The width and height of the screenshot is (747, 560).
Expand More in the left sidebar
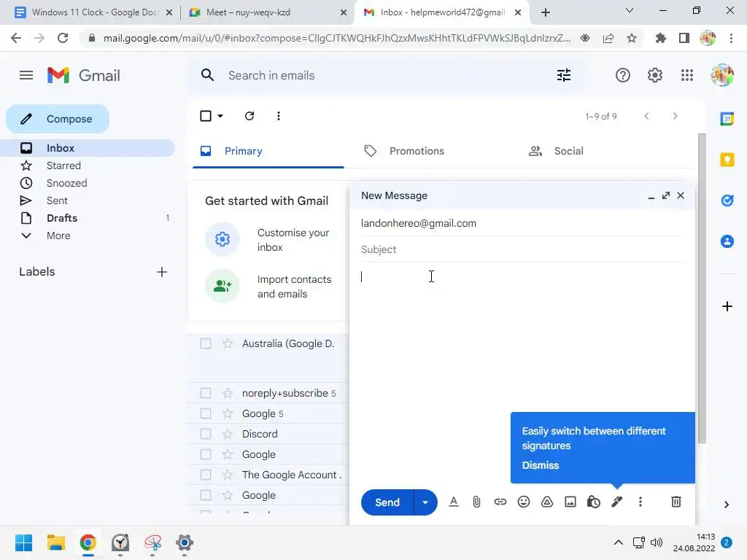(x=58, y=236)
